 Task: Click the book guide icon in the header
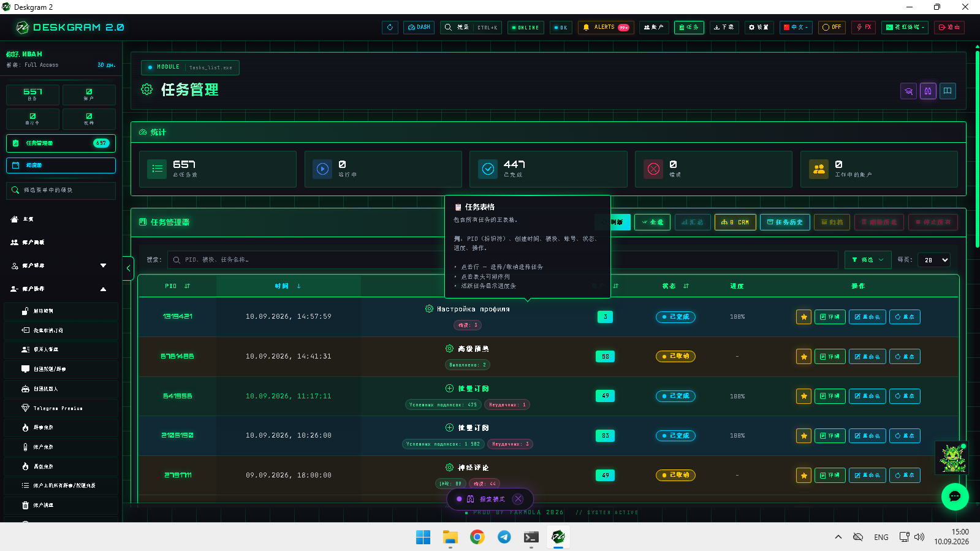point(948,91)
